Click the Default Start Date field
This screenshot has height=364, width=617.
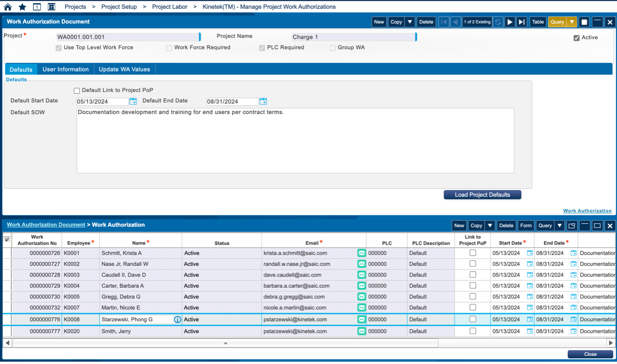coord(102,101)
